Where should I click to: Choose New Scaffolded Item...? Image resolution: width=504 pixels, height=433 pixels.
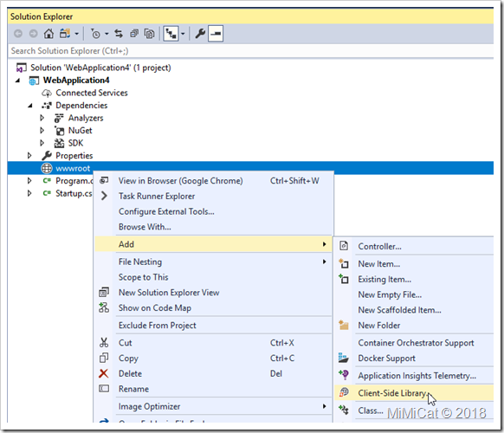pyautogui.click(x=414, y=310)
